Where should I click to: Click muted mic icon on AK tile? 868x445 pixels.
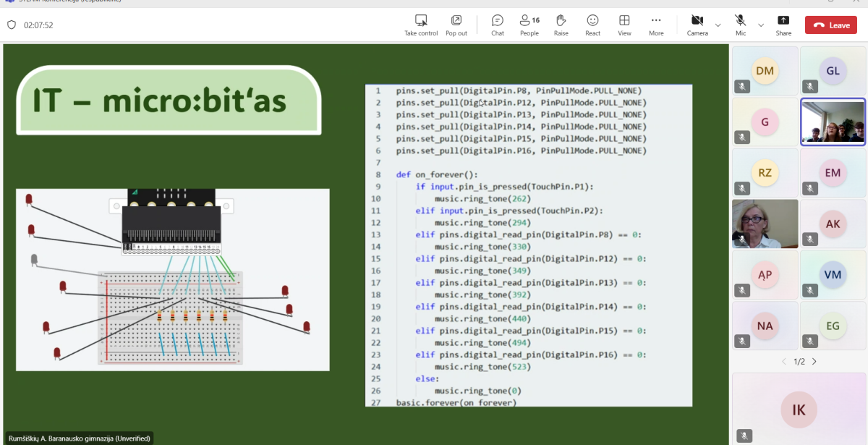click(x=809, y=239)
